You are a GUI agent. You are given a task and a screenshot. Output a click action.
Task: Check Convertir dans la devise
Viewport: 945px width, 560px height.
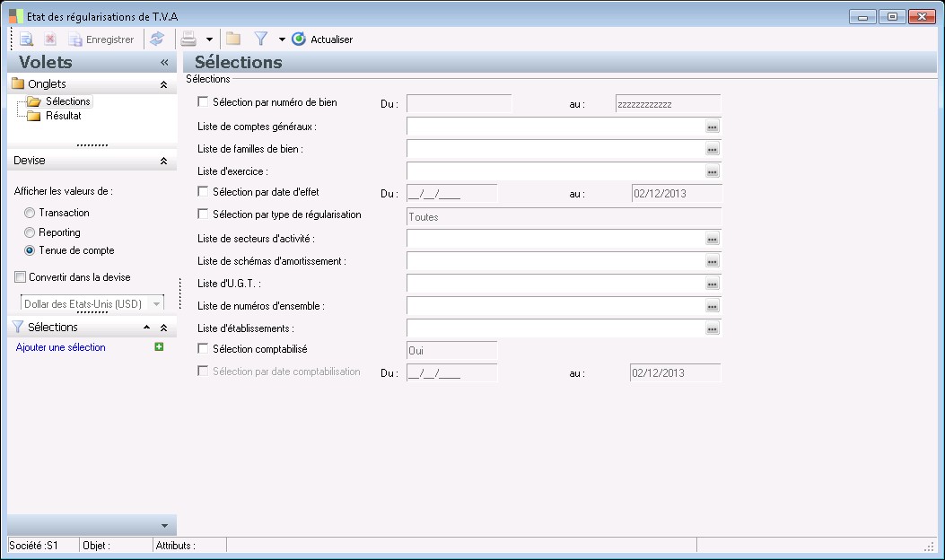click(x=21, y=277)
